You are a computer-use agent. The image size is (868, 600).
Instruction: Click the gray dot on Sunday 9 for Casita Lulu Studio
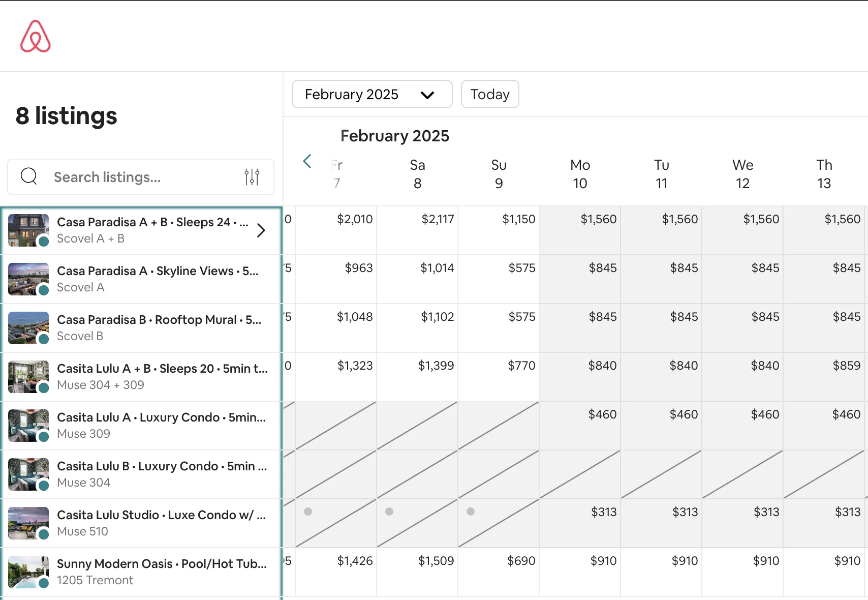(x=471, y=512)
